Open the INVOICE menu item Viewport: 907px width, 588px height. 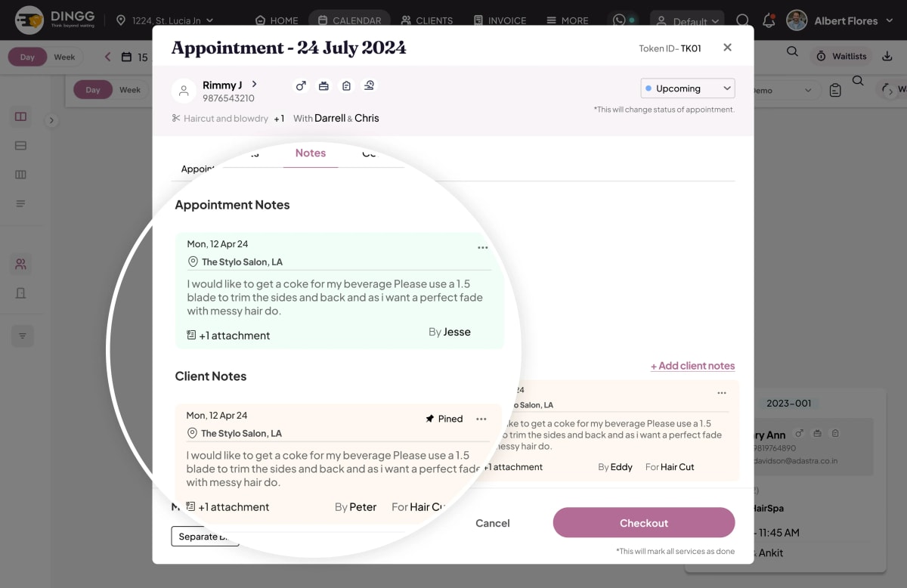point(500,20)
